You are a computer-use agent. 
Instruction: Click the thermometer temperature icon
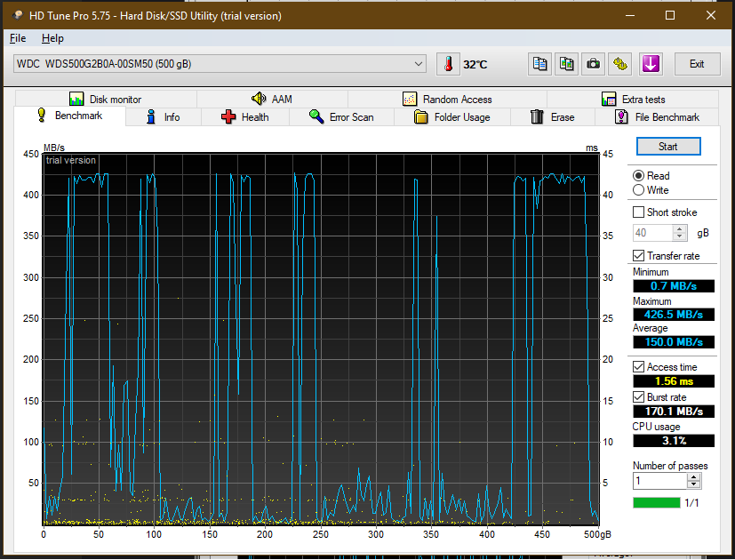[x=448, y=64]
